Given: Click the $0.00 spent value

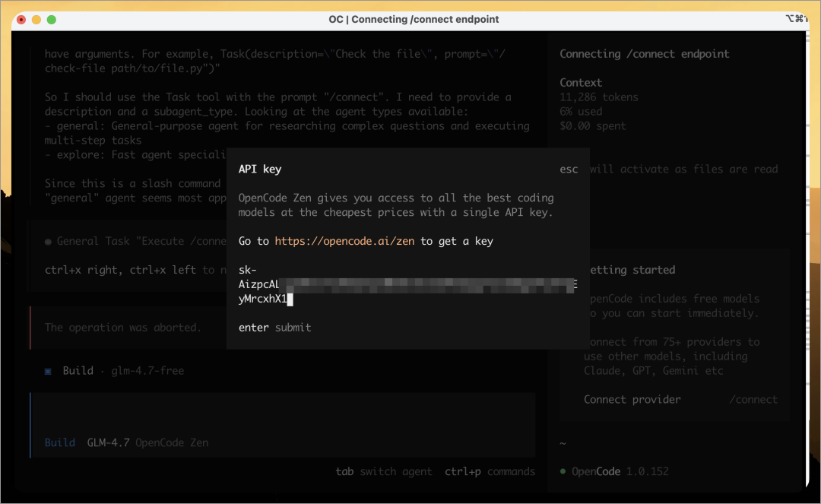Looking at the screenshot, I should [593, 126].
